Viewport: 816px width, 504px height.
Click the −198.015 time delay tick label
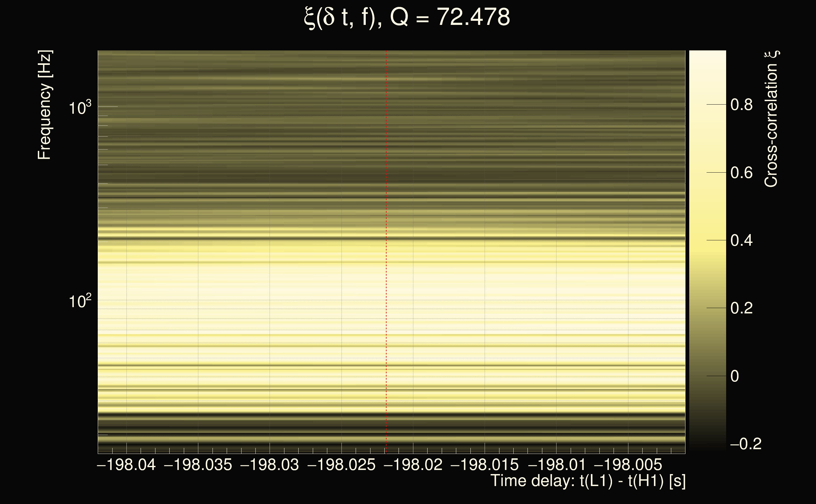pos(484,465)
